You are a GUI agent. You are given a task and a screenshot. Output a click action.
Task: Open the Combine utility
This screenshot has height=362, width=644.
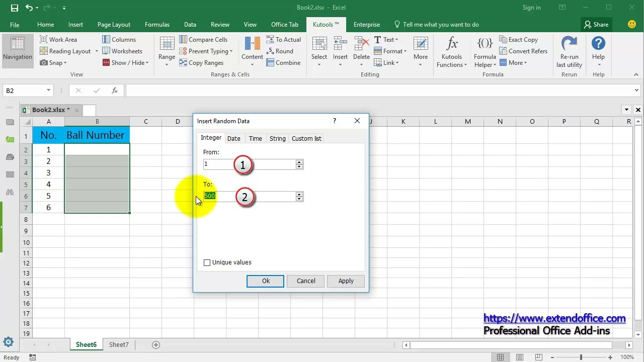pos(283,63)
